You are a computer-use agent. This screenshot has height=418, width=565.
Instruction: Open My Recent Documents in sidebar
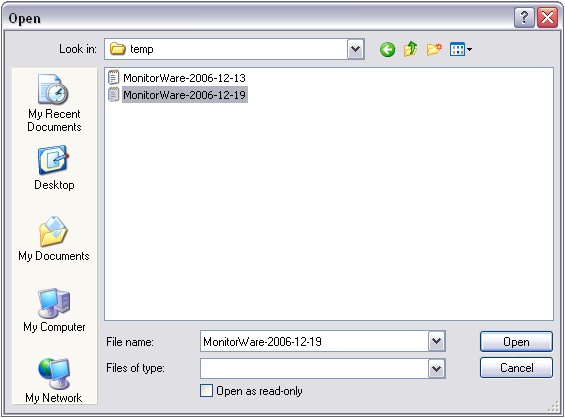54,103
